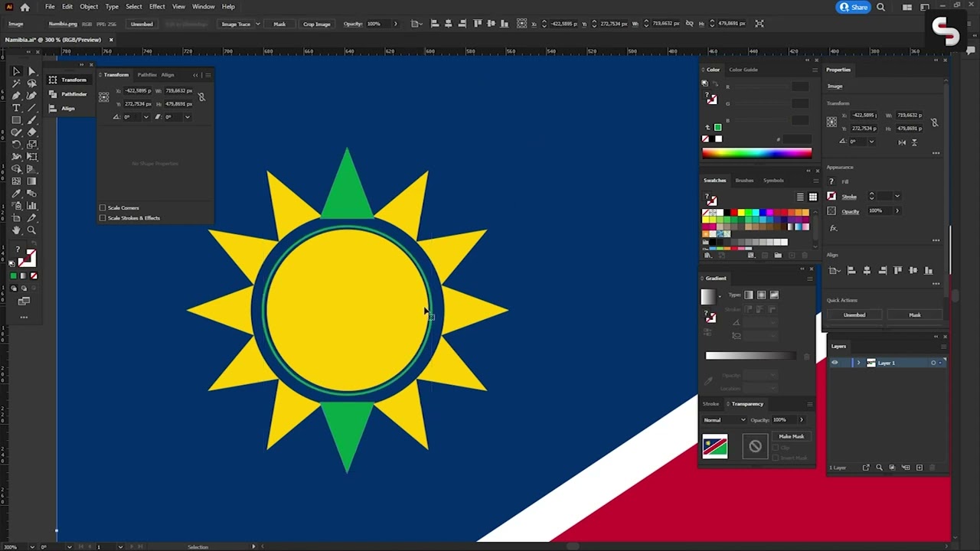Switch to the Brushes tab
980x551 pixels.
pyautogui.click(x=744, y=181)
